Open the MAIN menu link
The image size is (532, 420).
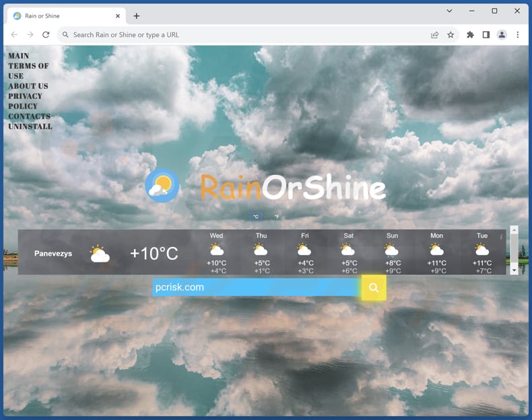[x=19, y=56]
